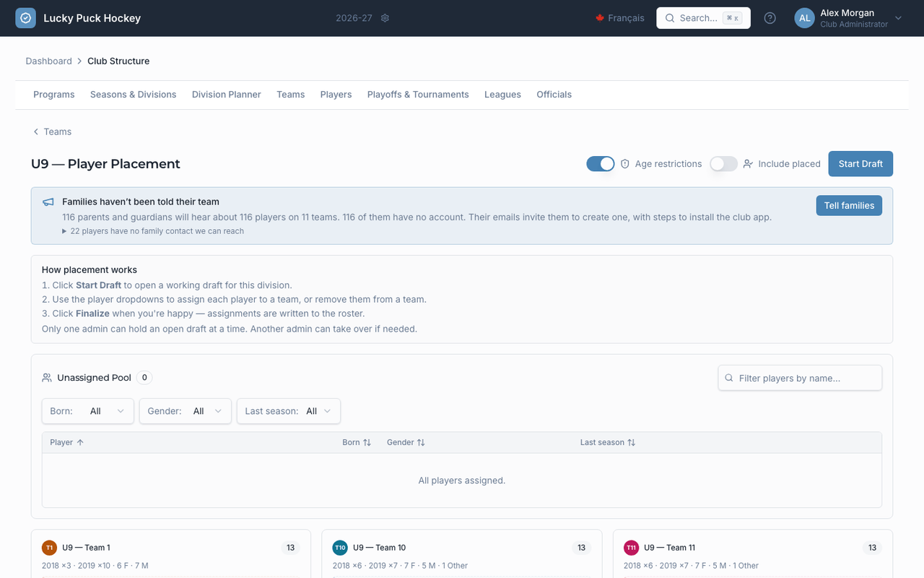Expand the 22 players no contact details
The image size is (924, 578).
(x=153, y=231)
